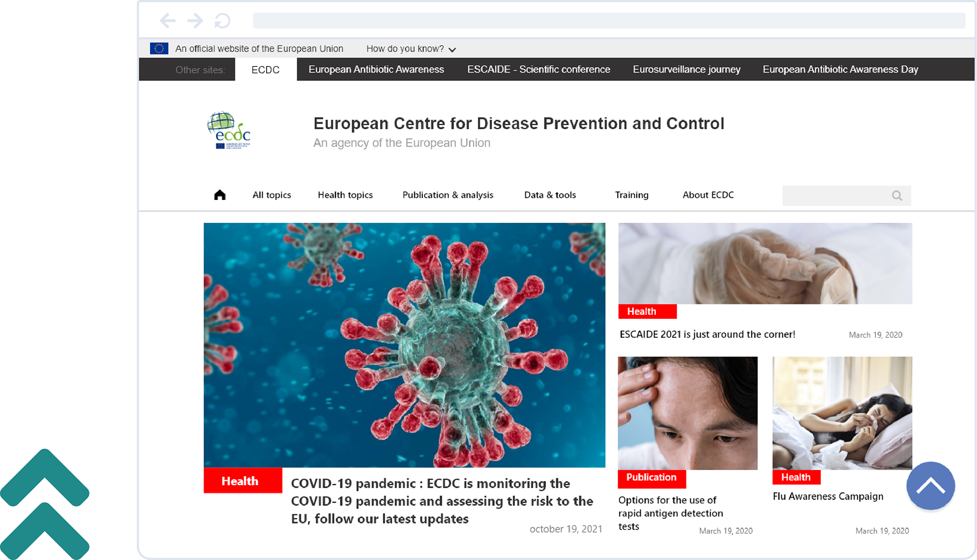Open the first European Antibiotic Awareness site
Image resolution: width=977 pixels, height=560 pixels.
tap(376, 70)
